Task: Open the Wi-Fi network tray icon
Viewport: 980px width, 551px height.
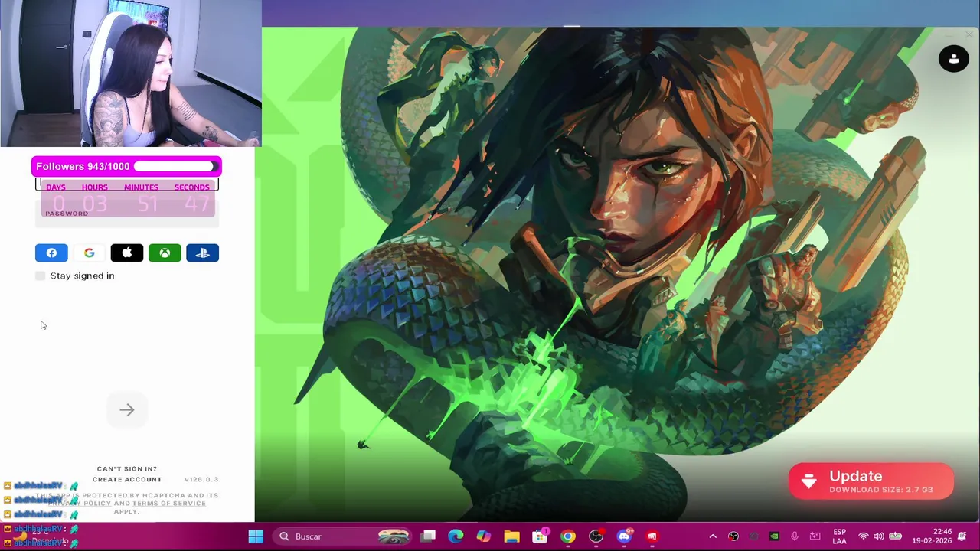Action: [864, 536]
